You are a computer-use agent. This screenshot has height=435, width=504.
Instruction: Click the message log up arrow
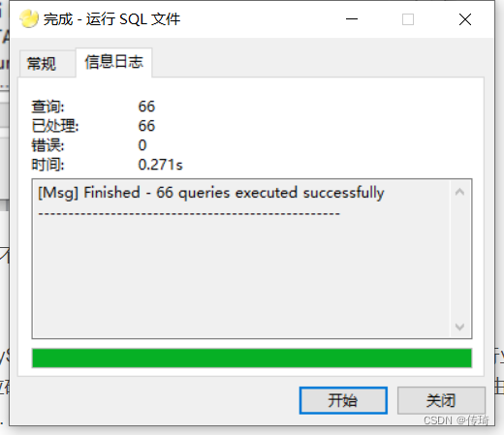click(459, 193)
